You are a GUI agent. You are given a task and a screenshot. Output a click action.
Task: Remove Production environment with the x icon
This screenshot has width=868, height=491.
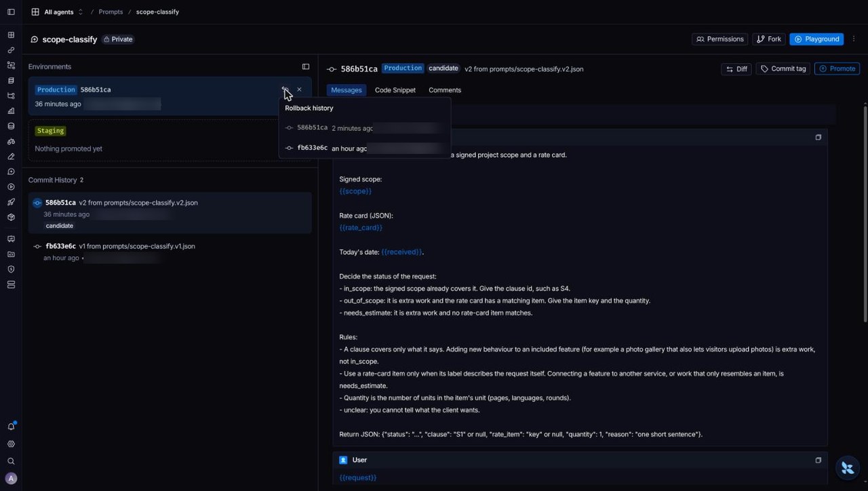[299, 90]
